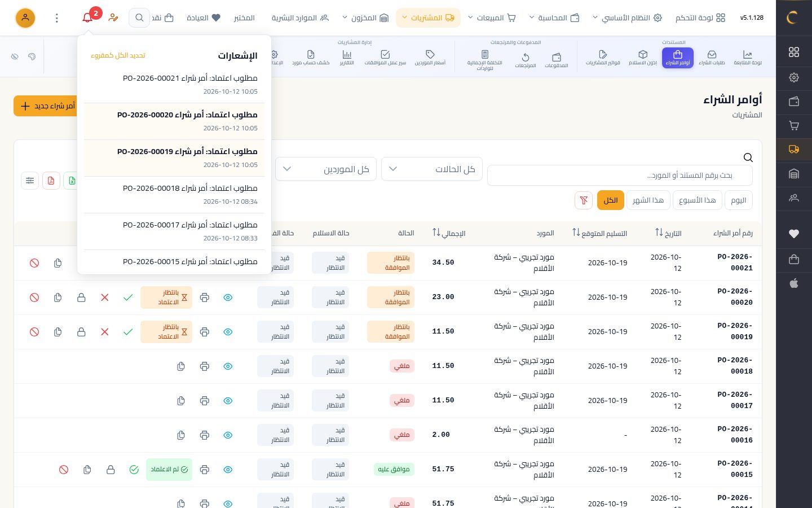Select the هذا الأسبوع date filter
The image size is (812, 508).
[698, 200]
